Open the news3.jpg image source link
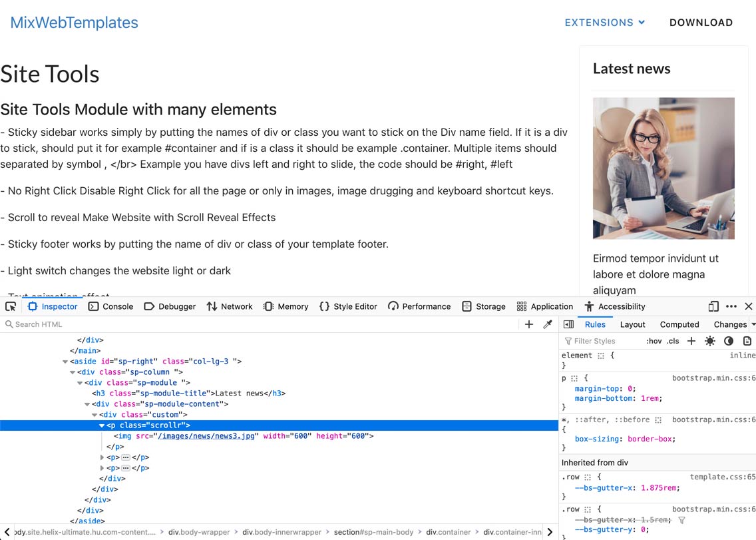The width and height of the screenshot is (756, 540). tap(206, 436)
